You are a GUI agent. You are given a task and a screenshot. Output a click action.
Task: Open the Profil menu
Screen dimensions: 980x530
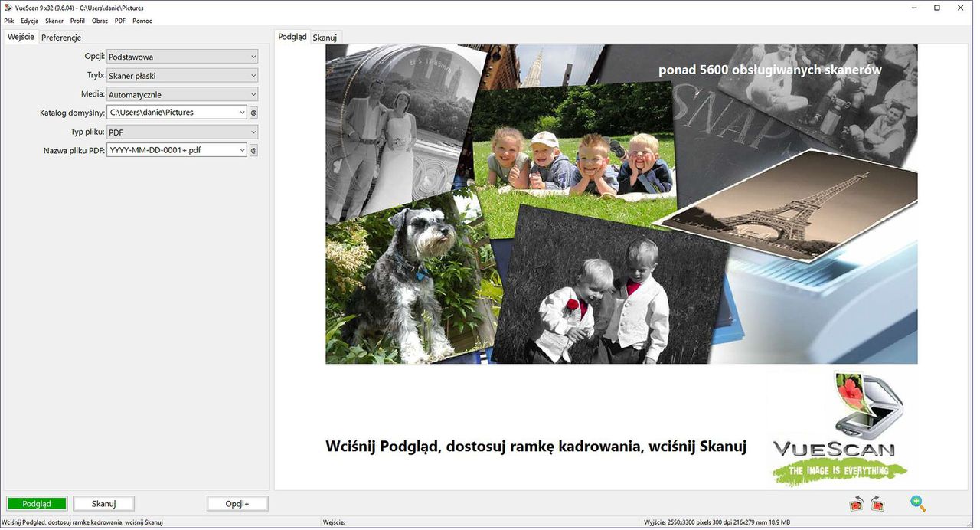(x=77, y=21)
